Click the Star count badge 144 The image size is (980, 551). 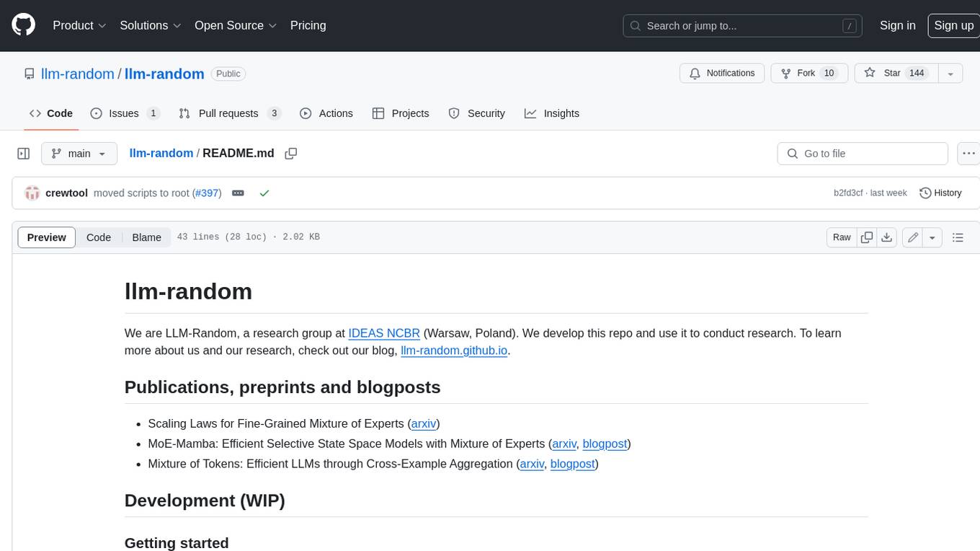pyautogui.click(x=917, y=74)
